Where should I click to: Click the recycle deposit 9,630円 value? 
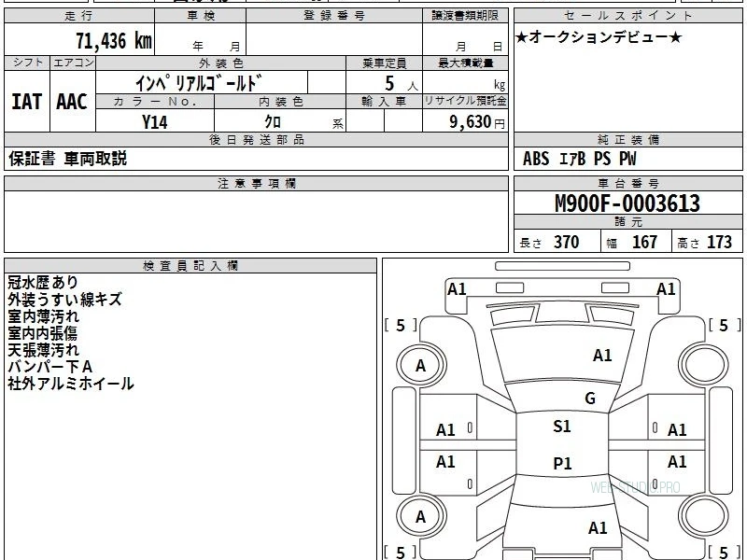[x=477, y=122]
